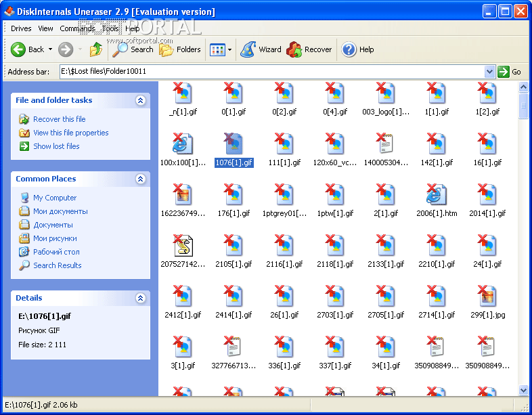
Task: Click Recover this file link
Action: (60, 119)
